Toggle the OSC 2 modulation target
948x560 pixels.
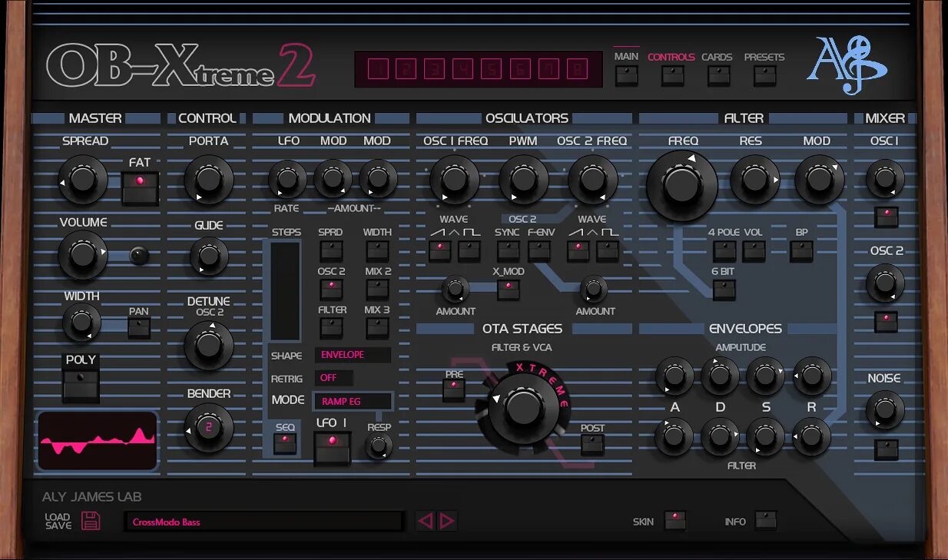[x=331, y=289]
